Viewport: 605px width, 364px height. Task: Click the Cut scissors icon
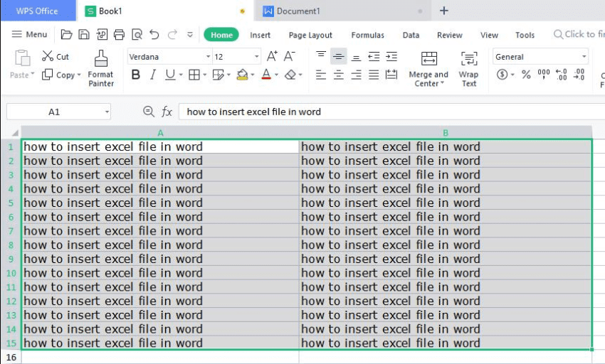48,56
